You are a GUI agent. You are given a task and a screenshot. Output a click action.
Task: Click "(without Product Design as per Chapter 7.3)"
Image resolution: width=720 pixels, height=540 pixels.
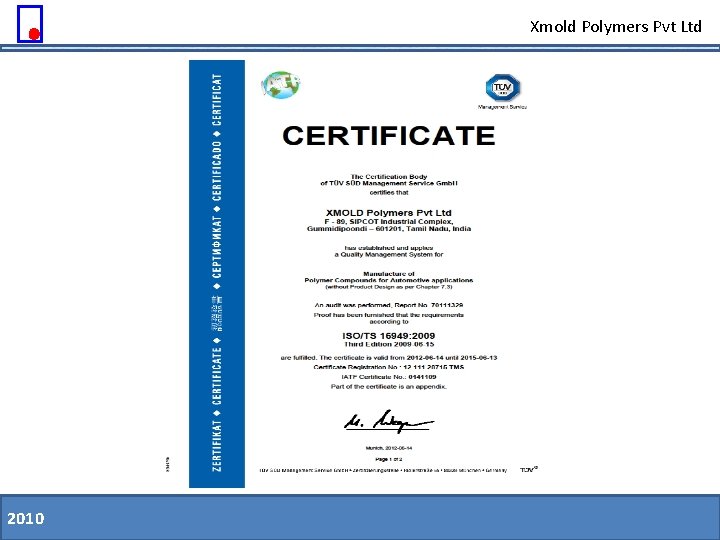[388, 287]
